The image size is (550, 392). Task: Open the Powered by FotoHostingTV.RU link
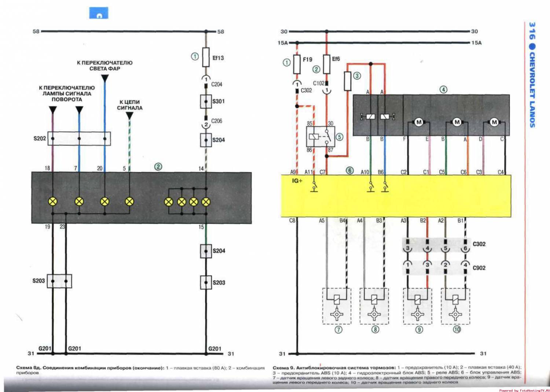[x=524, y=390]
